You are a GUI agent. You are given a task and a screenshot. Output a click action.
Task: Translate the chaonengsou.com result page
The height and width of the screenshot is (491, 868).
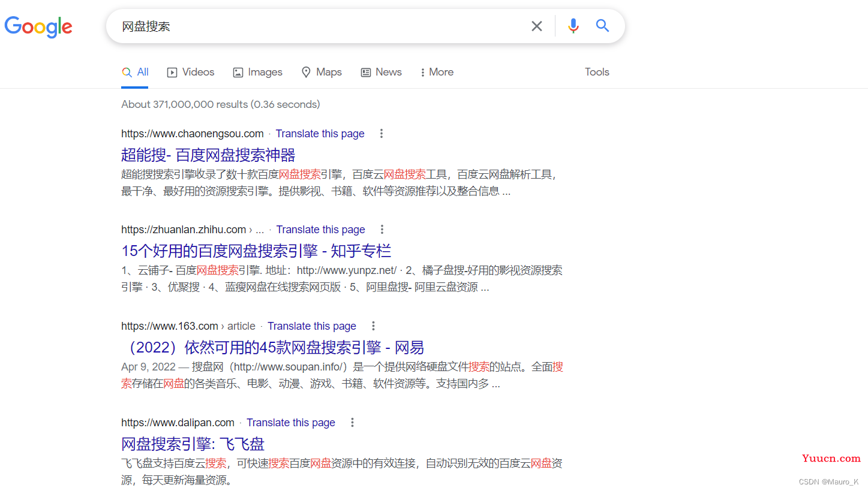click(320, 134)
